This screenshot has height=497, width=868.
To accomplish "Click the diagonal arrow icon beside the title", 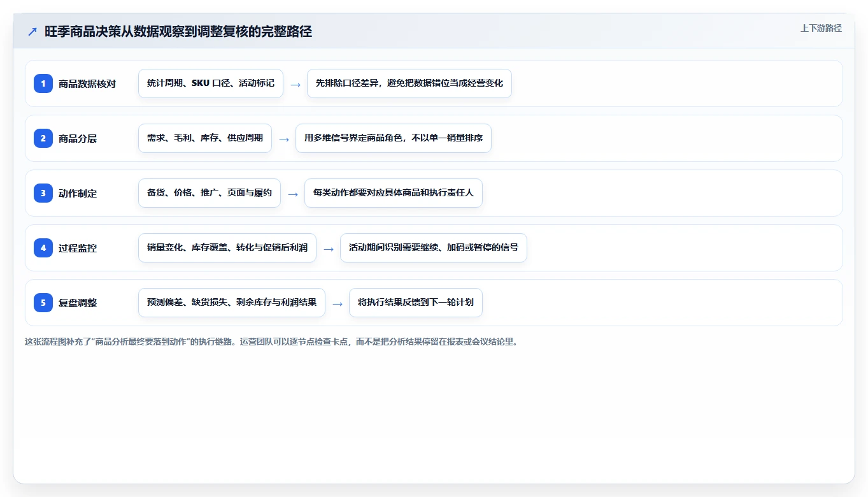I will 32,32.
